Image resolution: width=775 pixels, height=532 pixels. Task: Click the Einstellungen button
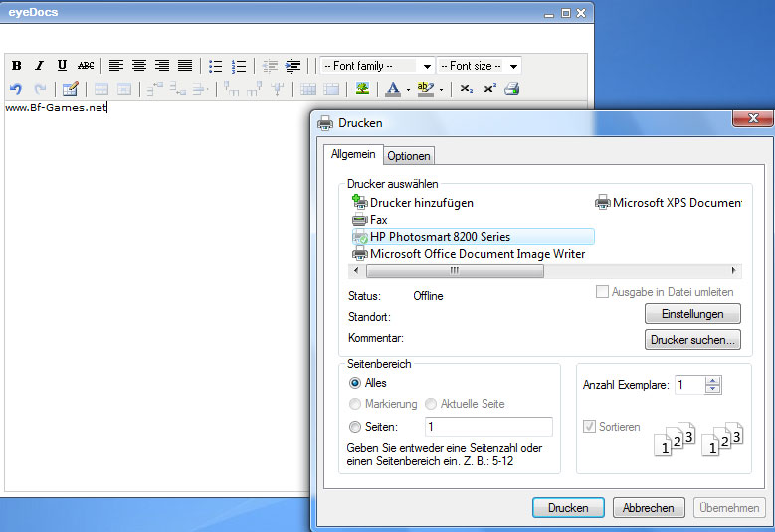pos(692,314)
